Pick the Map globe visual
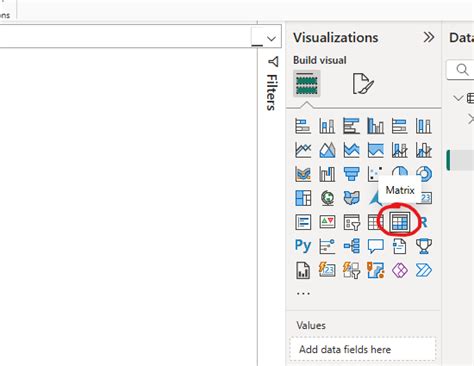This screenshot has height=366, width=474. pyautogui.click(x=327, y=198)
